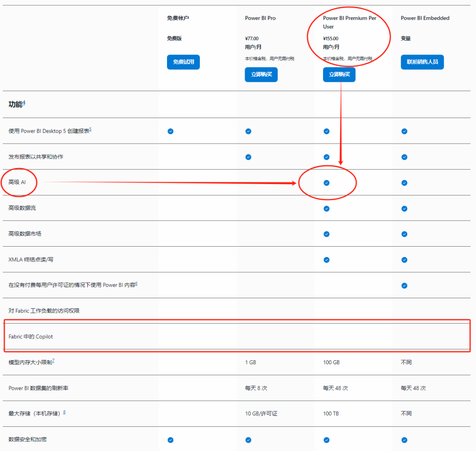Click Premium Per User checkmark in Desktop report row
The width and height of the screenshot is (476, 451).
point(327,131)
